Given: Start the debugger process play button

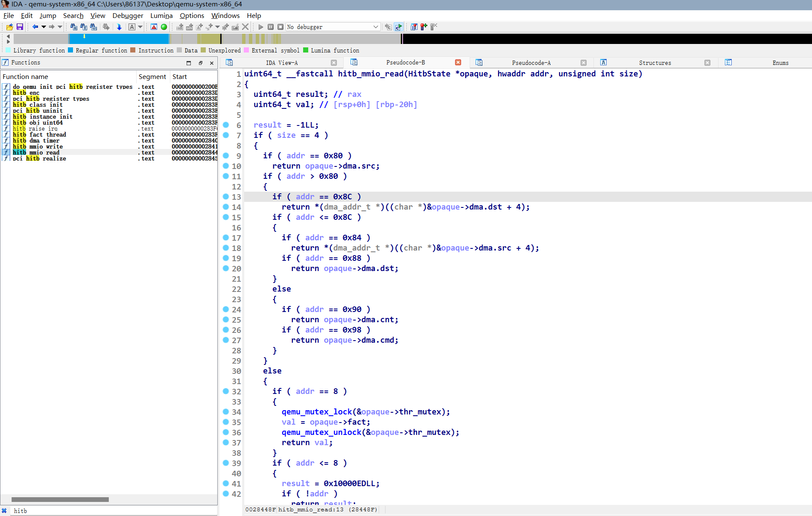Looking at the screenshot, I should click(x=261, y=27).
